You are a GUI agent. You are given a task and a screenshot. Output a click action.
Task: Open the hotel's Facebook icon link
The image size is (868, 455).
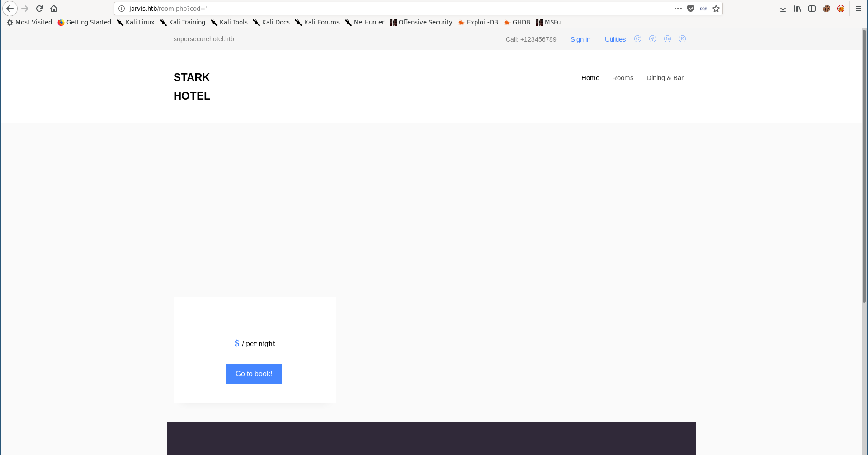point(652,39)
